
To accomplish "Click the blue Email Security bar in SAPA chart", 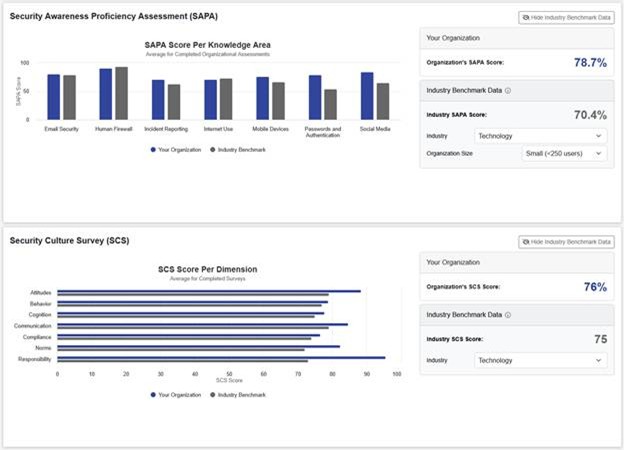I will (x=54, y=97).
